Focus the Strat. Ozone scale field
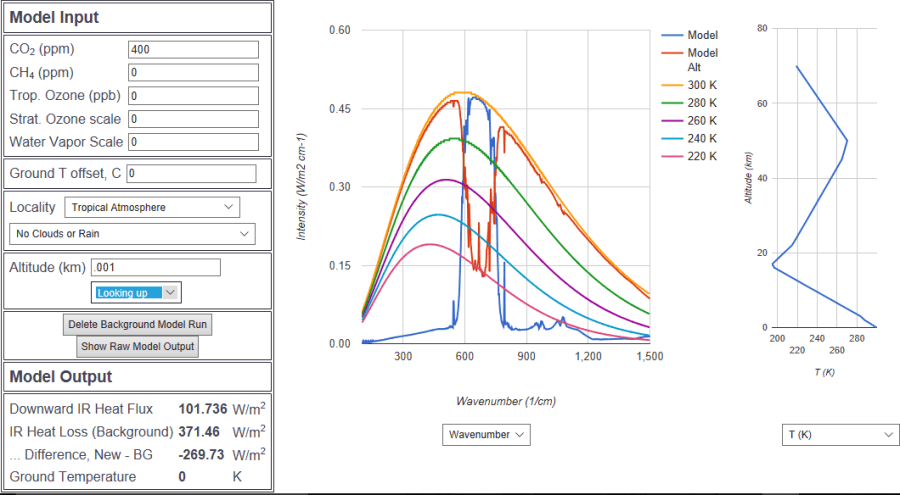 193,119
